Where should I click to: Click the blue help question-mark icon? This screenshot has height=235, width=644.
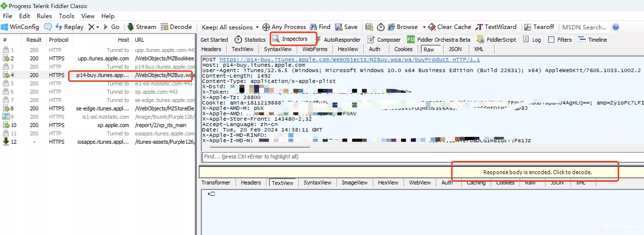[x=616, y=27]
